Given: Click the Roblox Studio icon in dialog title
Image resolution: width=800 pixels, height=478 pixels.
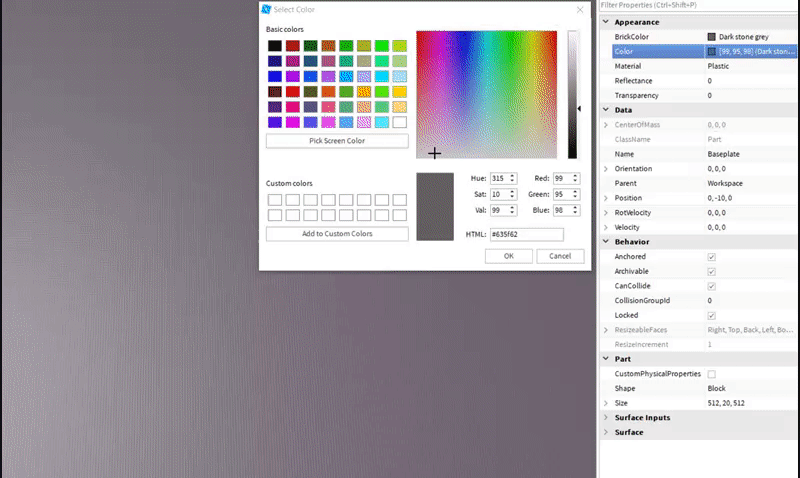Looking at the screenshot, I should [266, 9].
